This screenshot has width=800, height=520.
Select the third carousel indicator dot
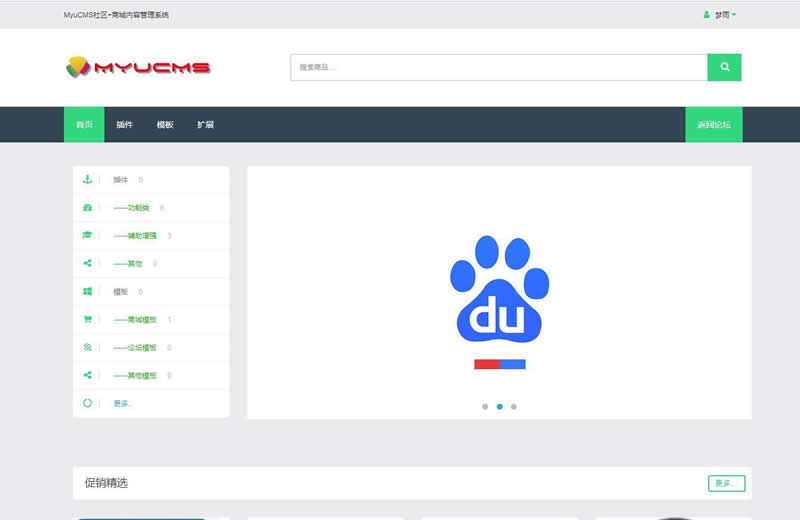coord(514,407)
